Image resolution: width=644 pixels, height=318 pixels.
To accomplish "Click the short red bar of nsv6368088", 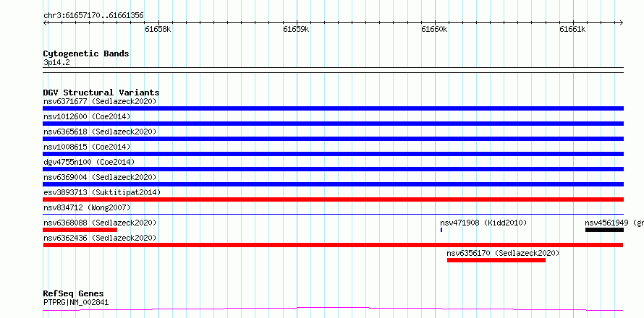I will [80, 230].
